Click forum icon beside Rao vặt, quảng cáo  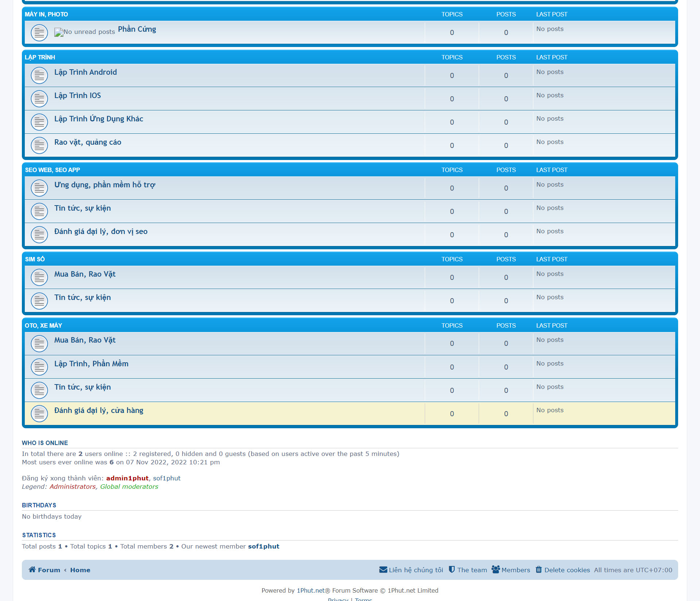coord(39,145)
